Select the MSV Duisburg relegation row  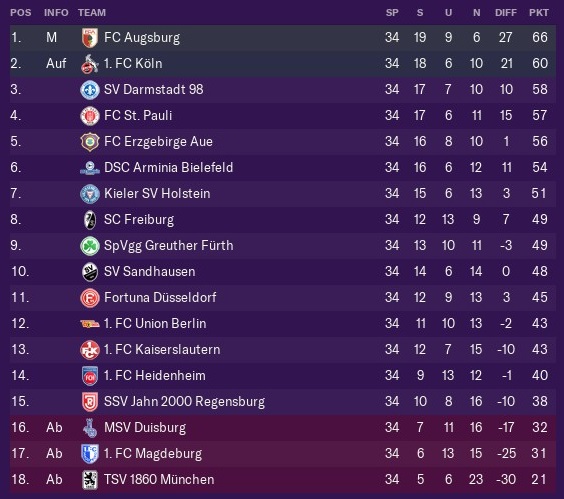click(x=283, y=427)
